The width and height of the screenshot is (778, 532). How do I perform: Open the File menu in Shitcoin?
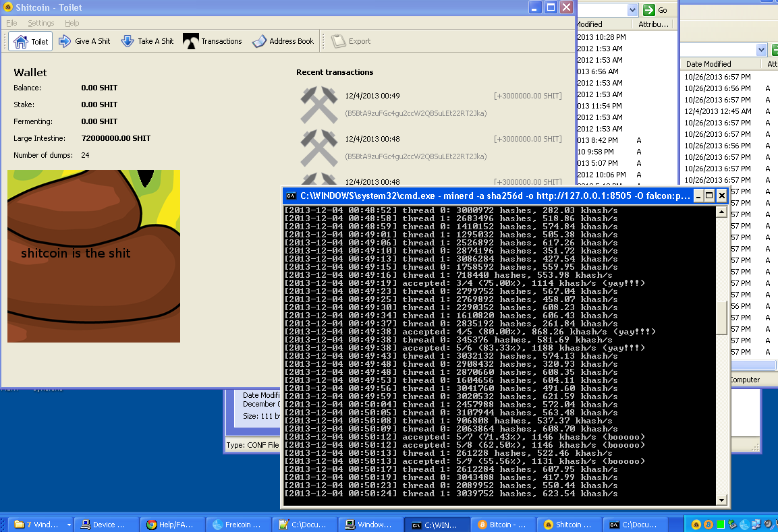[x=11, y=23]
